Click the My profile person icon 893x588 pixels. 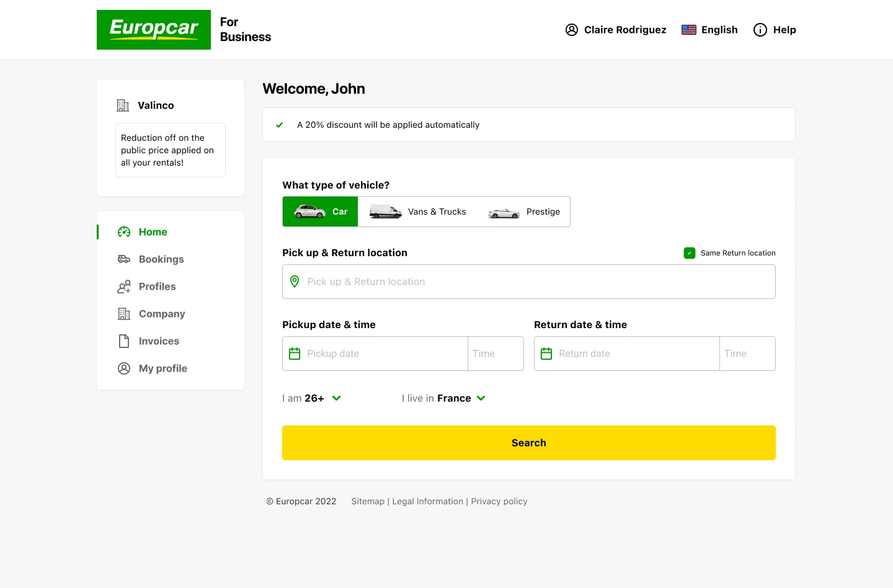(x=124, y=368)
